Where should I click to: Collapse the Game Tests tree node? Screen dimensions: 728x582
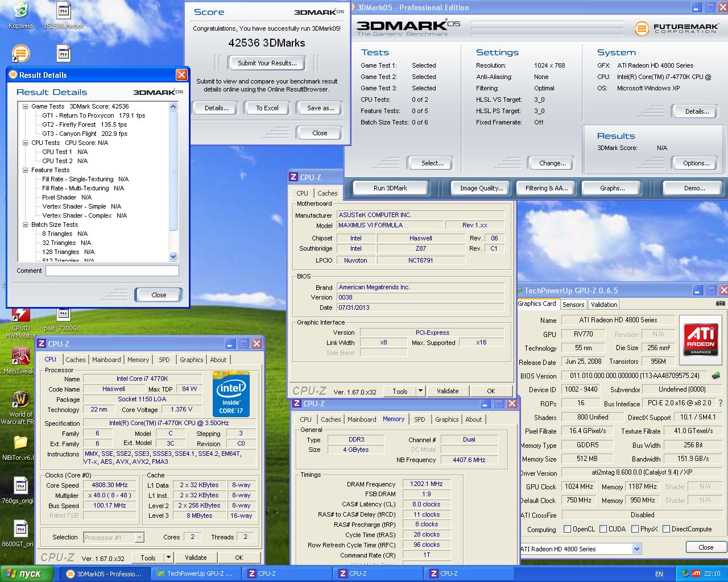(26, 106)
